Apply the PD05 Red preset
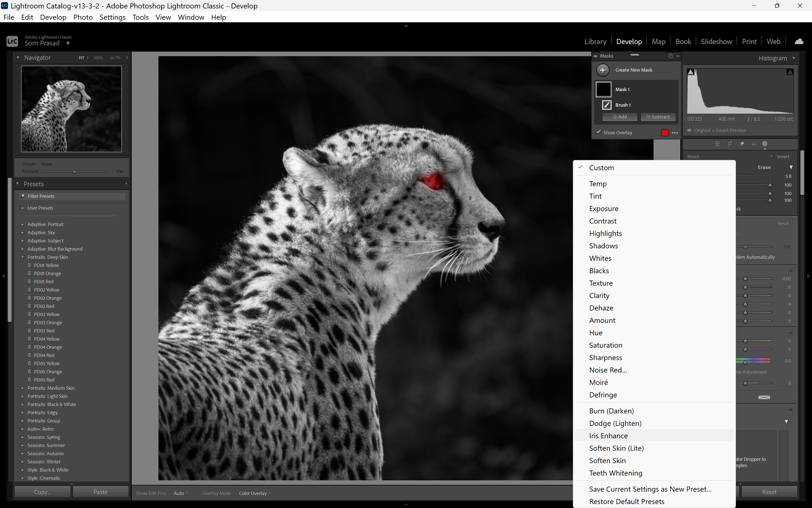This screenshot has width=812, height=508. tap(44, 380)
